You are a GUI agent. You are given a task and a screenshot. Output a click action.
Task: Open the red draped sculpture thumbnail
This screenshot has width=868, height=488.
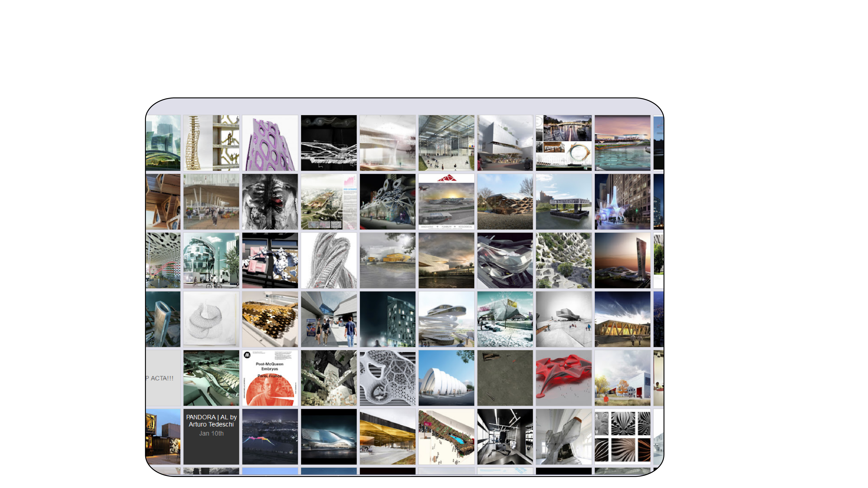point(563,378)
